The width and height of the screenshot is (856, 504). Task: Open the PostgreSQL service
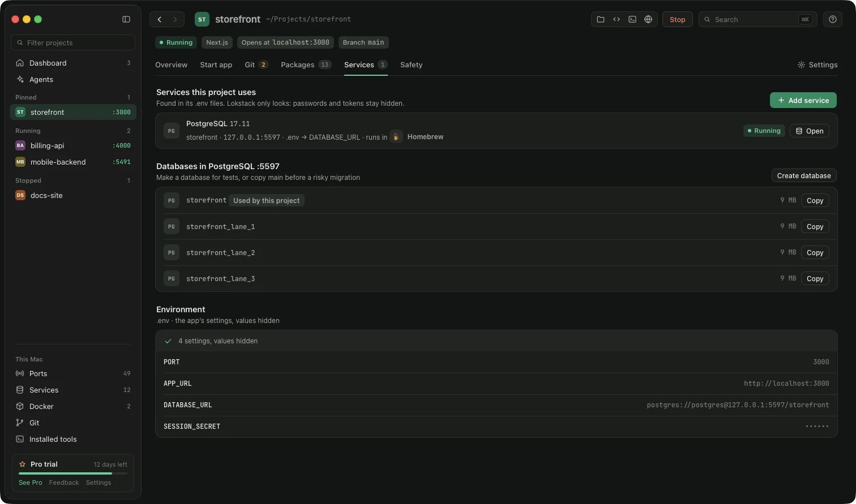pyautogui.click(x=809, y=131)
